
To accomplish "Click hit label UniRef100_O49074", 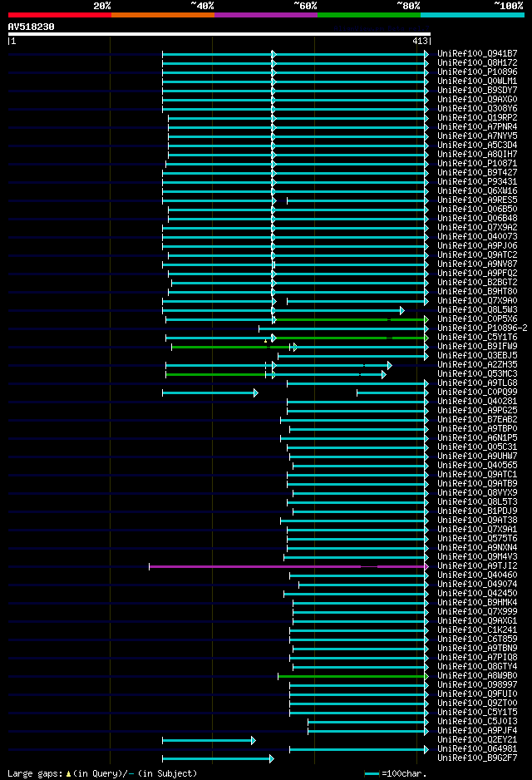I will point(477,584).
